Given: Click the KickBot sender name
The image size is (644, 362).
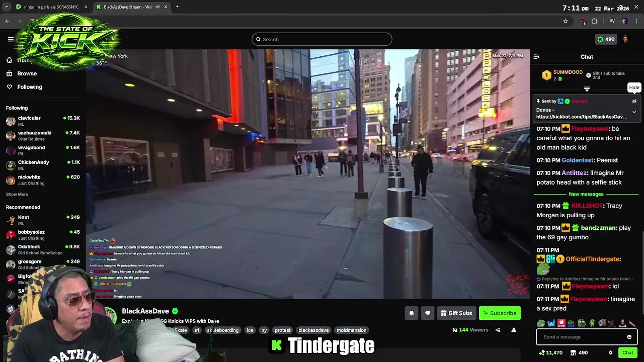Looking at the screenshot, I should coord(579,101).
